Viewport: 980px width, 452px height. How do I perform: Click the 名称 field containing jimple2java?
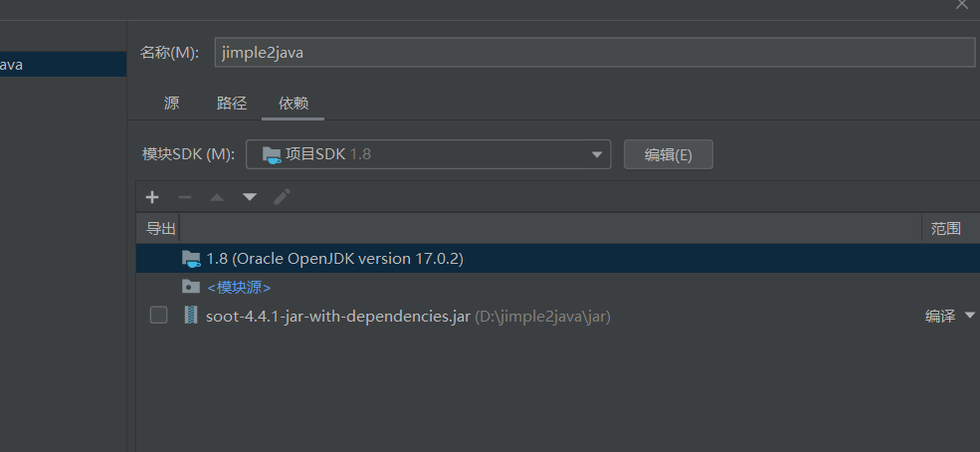point(594,53)
